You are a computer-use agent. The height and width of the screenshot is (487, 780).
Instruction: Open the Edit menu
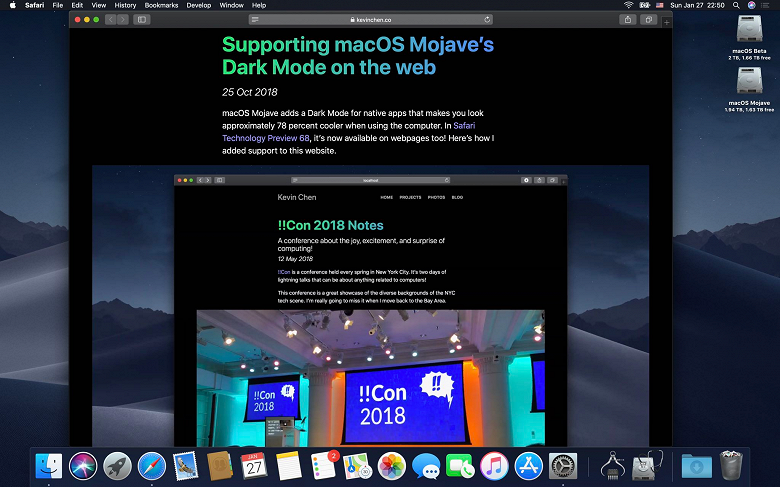(77, 5)
